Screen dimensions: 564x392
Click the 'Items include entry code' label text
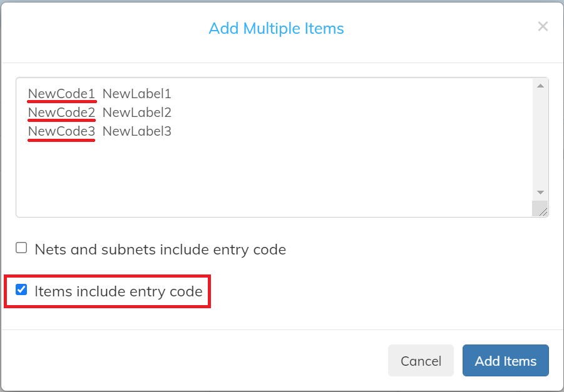click(118, 291)
